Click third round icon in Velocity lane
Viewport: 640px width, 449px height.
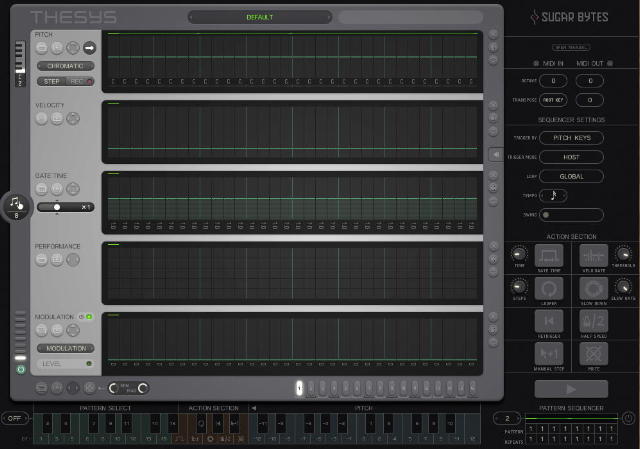pos(73,118)
